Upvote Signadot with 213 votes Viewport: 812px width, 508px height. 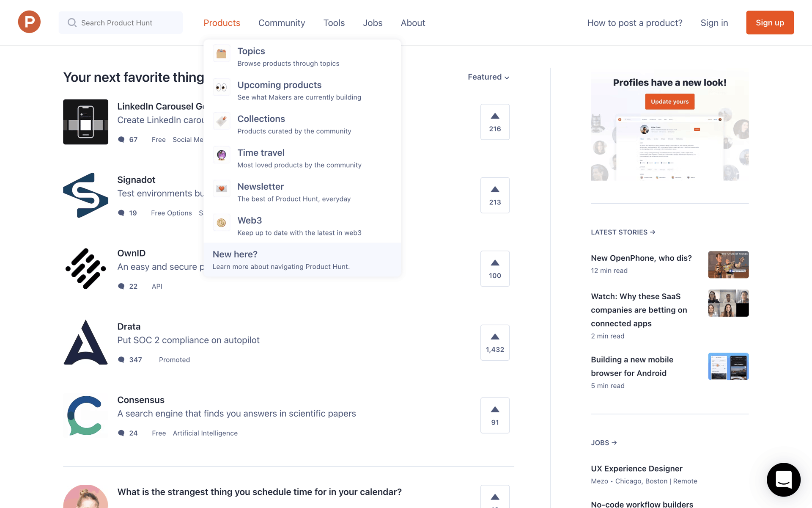495,195
